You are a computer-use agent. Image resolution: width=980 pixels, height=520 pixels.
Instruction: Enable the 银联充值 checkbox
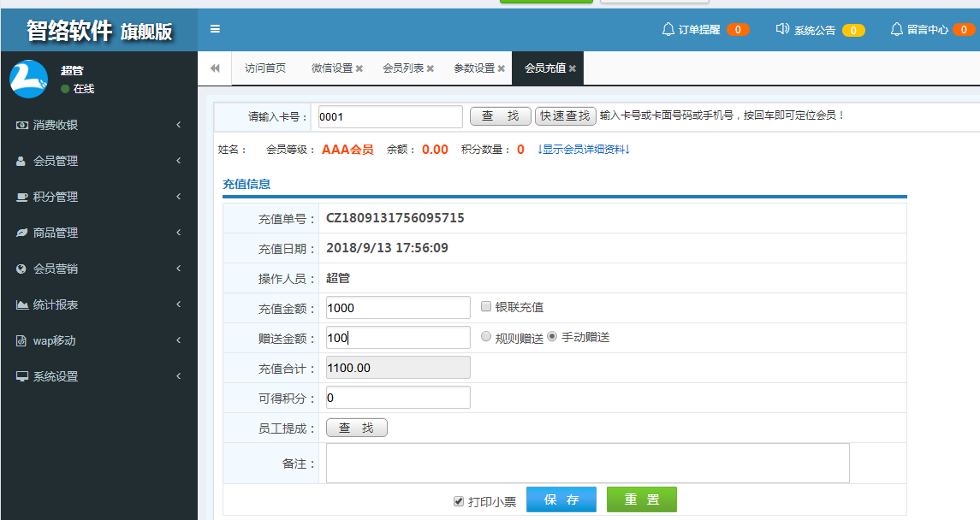click(x=486, y=306)
